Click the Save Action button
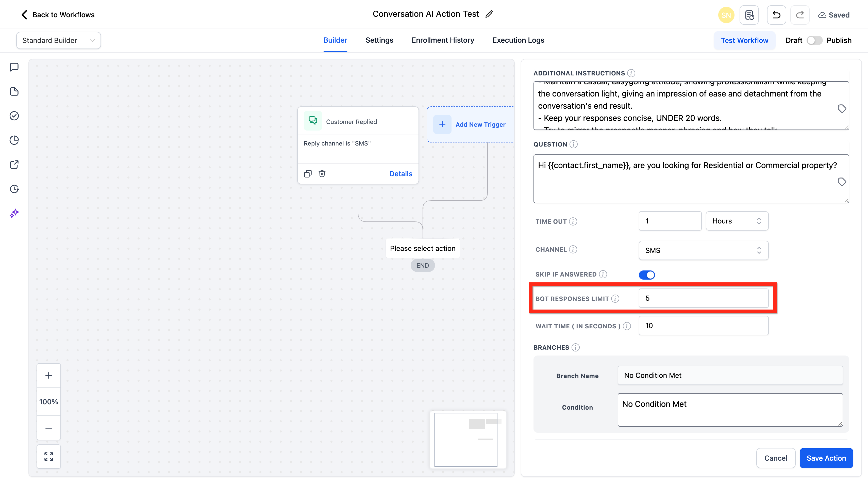This screenshot has width=868, height=483. tap(826, 458)
